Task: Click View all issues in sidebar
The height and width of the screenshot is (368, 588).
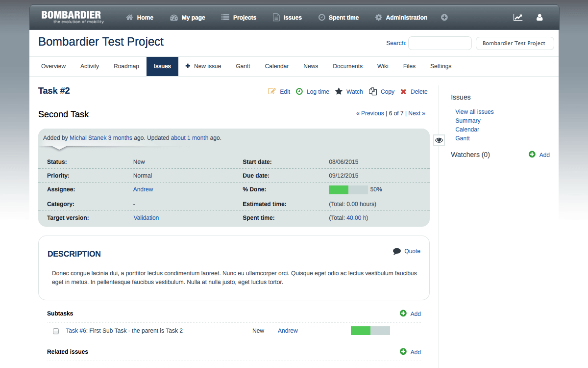Action: [x=474, y=112]
